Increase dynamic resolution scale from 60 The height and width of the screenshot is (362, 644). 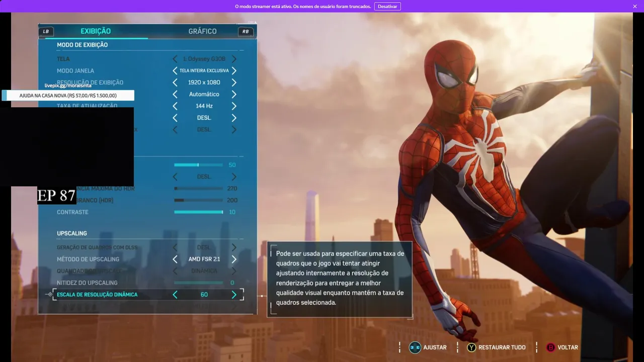point(234,295)
